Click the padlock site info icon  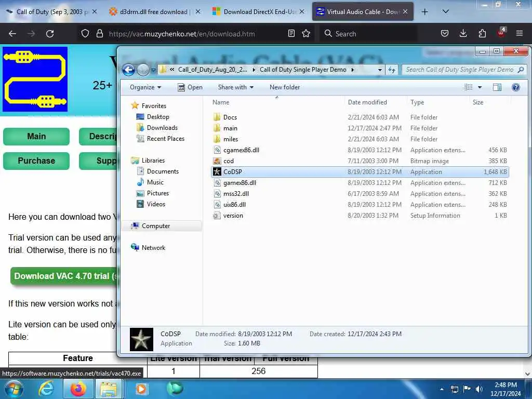pyautogui.click(x=99, y=34)
